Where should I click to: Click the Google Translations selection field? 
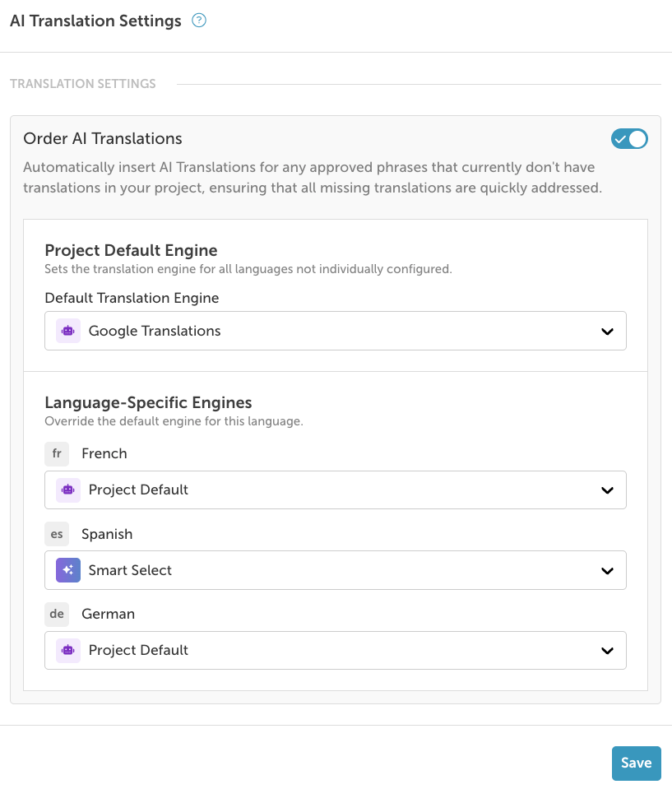pos(329,331)
